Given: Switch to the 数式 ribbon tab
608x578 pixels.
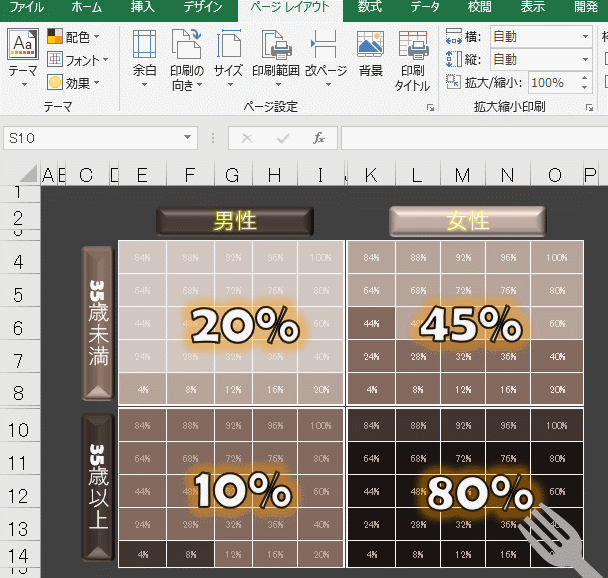Looking at the screenshot, I should click(369, 8).
